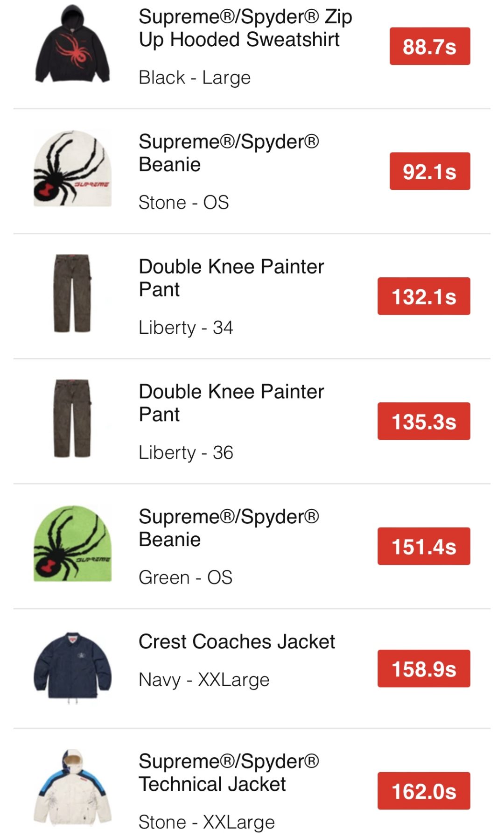The height and width of the screenshot is (837, 504).
Task: Open the Crest Coaches Jacket title
Action: [x=237, y=642]
